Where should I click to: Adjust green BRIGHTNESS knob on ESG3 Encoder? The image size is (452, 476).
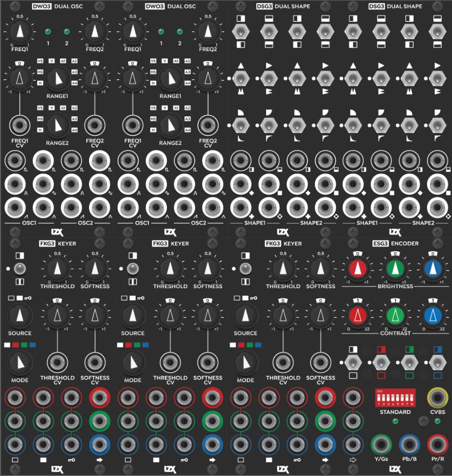point(395,269)
